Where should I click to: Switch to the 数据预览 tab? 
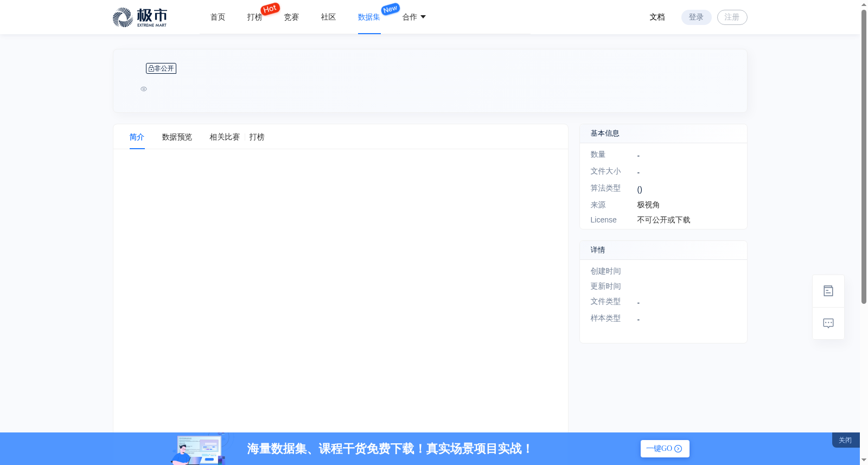(x=177, y=137)
